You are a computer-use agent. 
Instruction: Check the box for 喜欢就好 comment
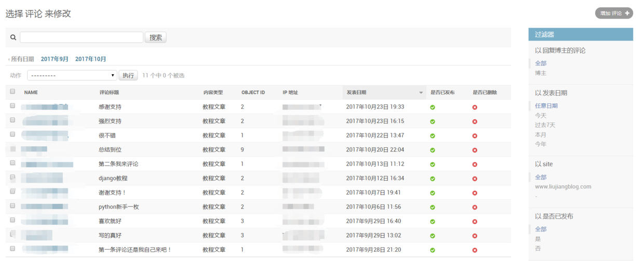click(x=12, y=220)
